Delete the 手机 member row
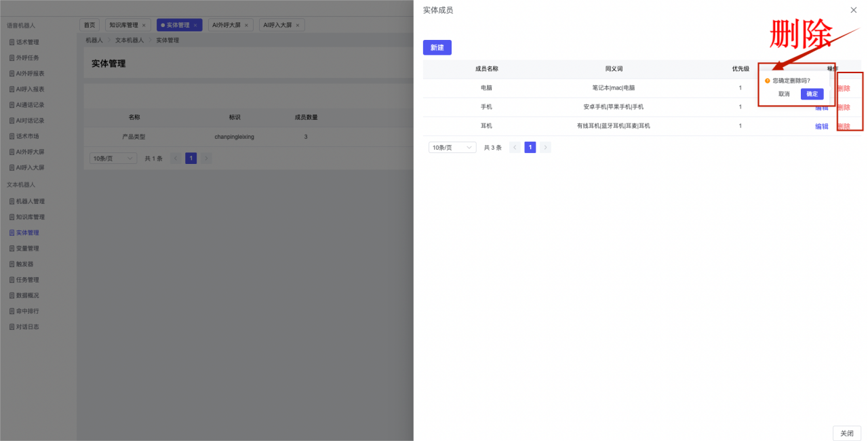This screenshot has width=868, height=441. click(844, 108)
